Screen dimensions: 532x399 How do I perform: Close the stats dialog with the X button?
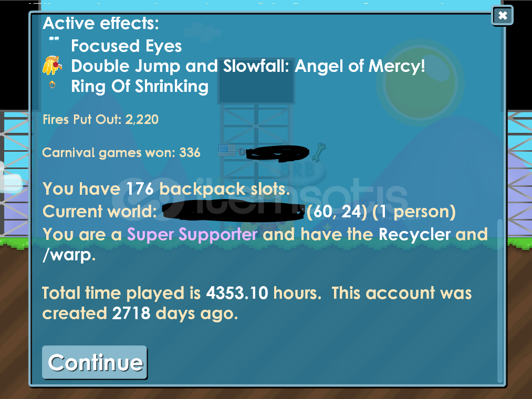502,15
